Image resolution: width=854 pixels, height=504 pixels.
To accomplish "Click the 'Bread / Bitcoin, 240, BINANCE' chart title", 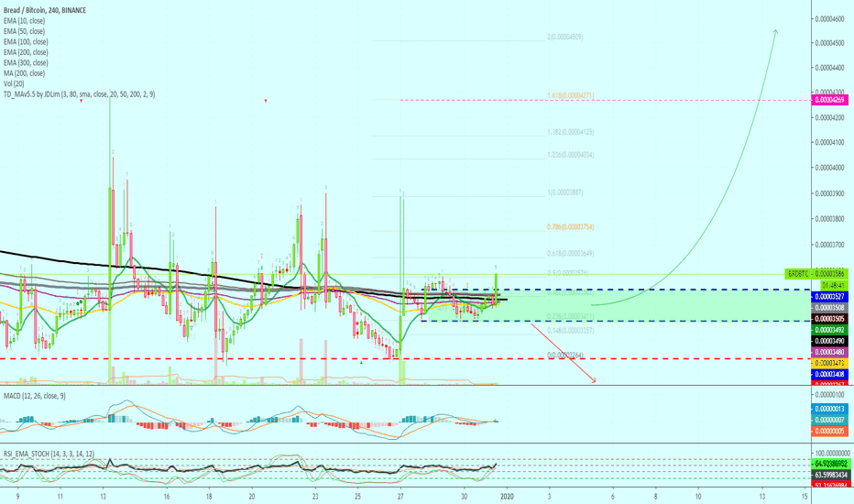I will coord(45,10).
